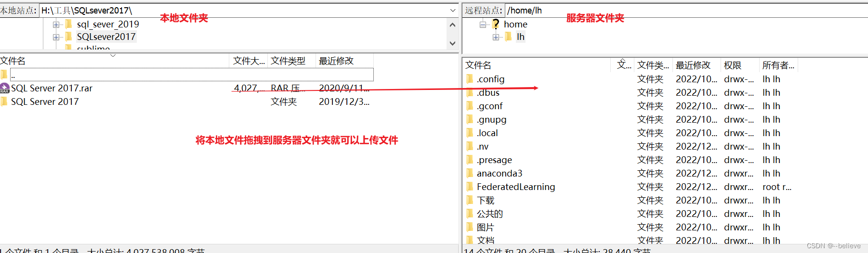The width and height of the screenshot is (868, 253).
Task: Click the SQLsever2017 folder icon
Action: pos(68,37)
